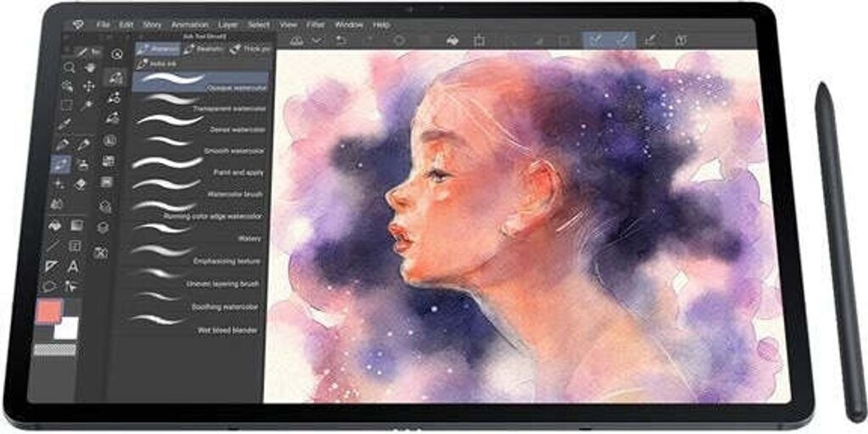Choose the Eraser tool

click(81, 184)
